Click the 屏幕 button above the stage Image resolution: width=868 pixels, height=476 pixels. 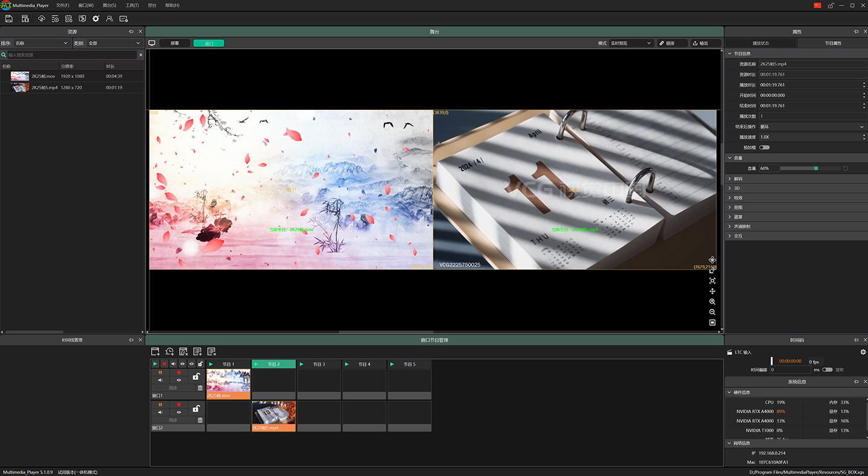click(175, 43)
